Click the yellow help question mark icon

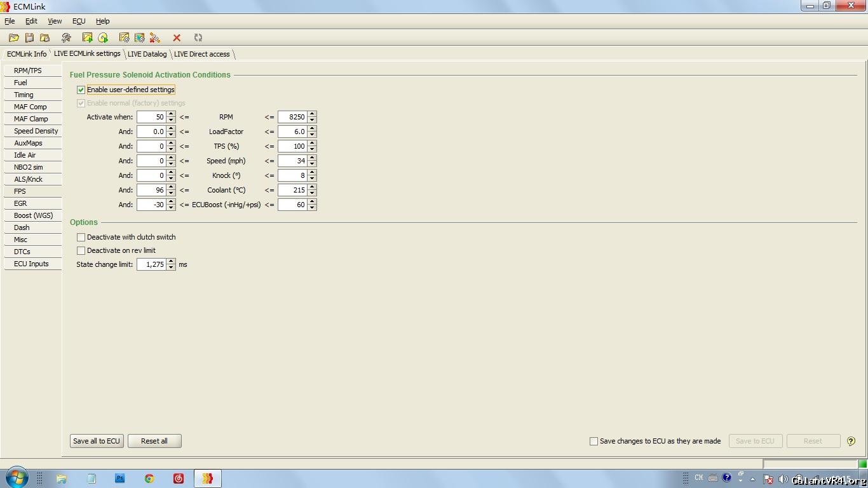coord(851,441)
